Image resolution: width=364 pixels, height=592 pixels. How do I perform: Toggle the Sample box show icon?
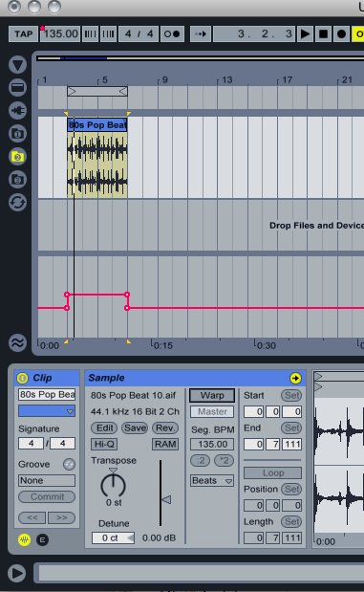click(25, 540)
